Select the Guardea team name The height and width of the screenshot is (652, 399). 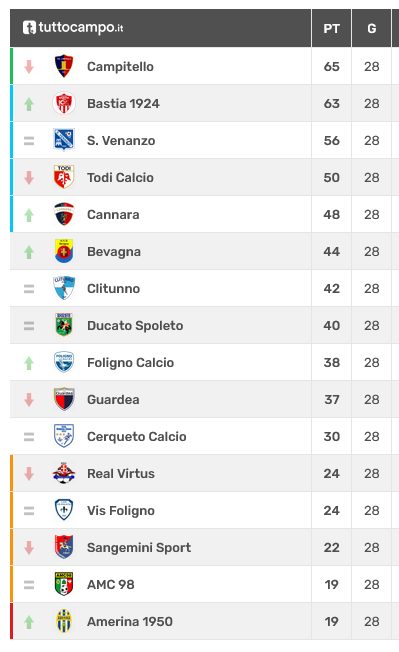[x=113, y=400]
